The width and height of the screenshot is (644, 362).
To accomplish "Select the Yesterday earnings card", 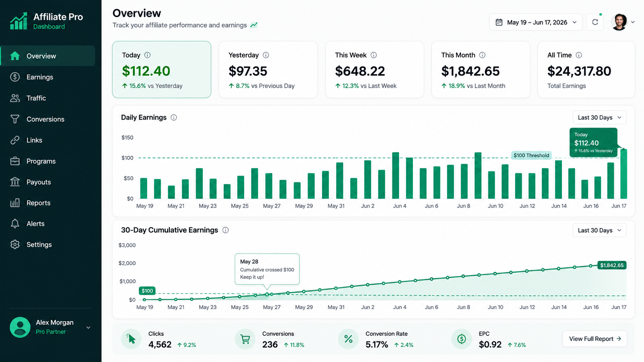I will point(268,70).
